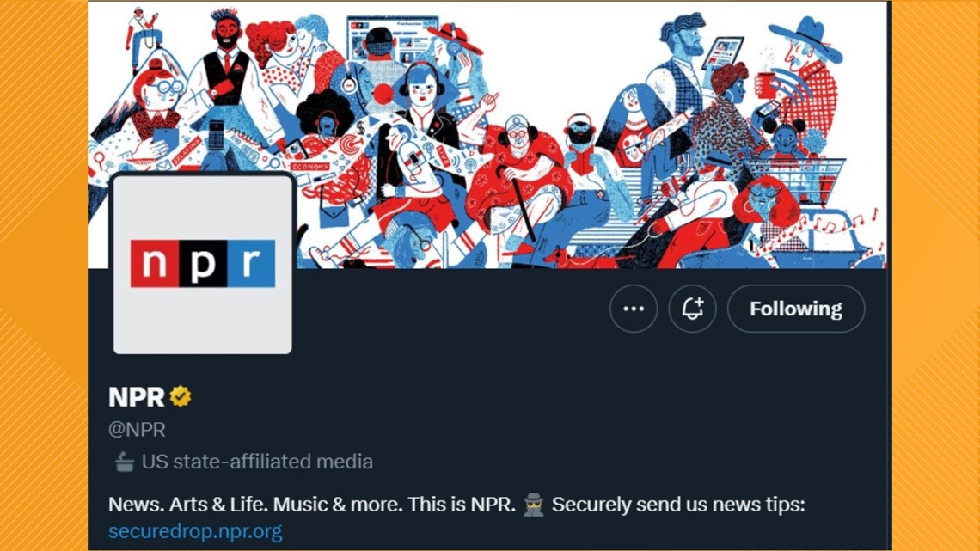980x551 pixels.
Task: Open the securedrop.npr.org link
Action: click(x=195, y=533)
